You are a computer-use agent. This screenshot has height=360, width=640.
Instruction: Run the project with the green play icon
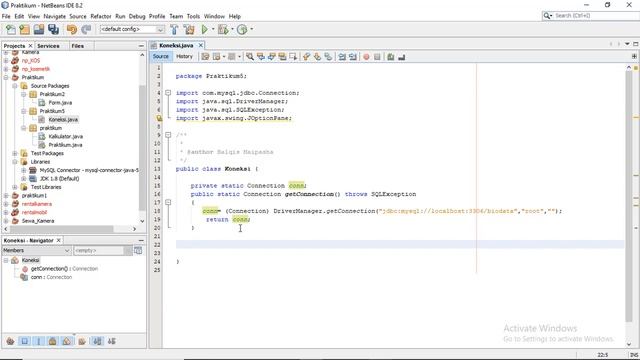pyautogui.click(x=205, y=29)
